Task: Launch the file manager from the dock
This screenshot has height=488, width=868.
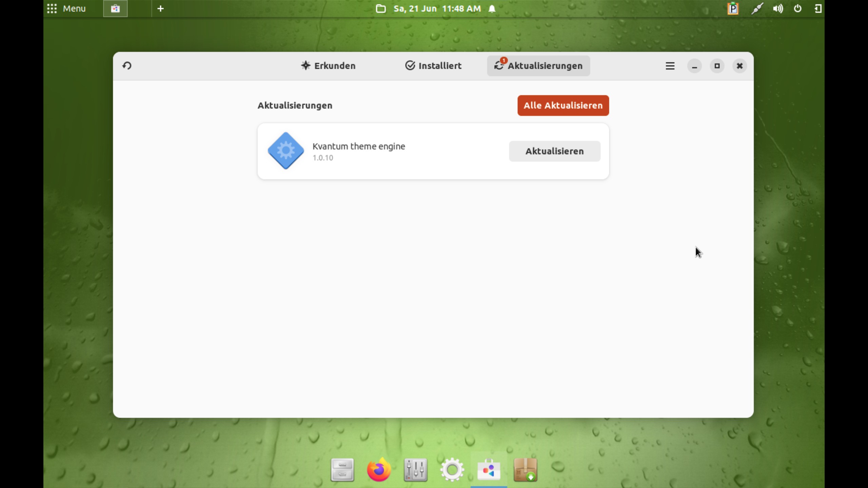Action: click(x=342, y=470)
